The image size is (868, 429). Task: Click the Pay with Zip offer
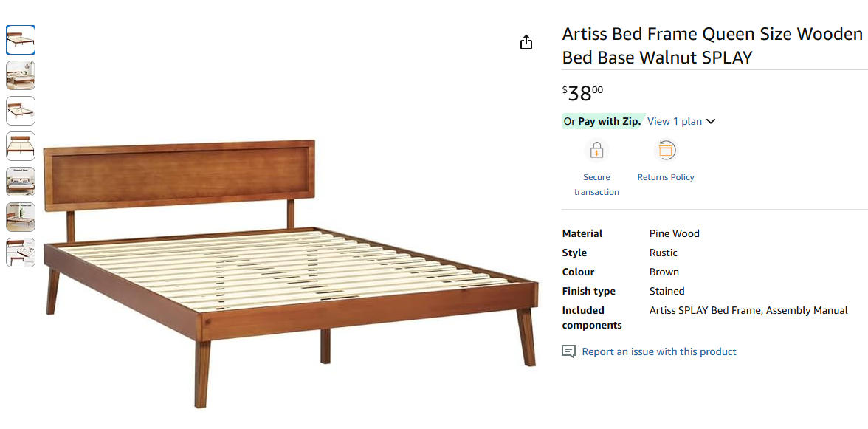tap(602, 121)
